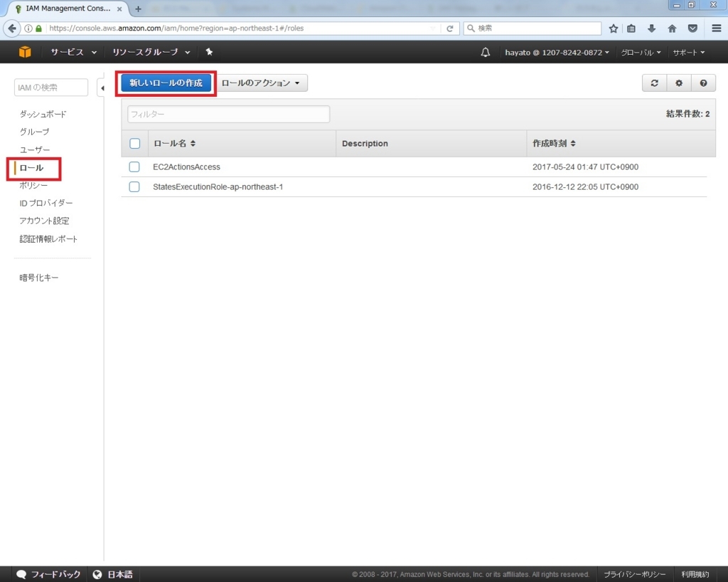Collapse the IAM sidebar with arrow
728x582 pixels.
tap(102, 88)
